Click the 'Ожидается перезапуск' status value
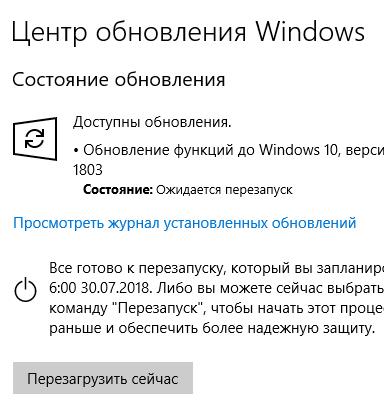 (224, 190)
